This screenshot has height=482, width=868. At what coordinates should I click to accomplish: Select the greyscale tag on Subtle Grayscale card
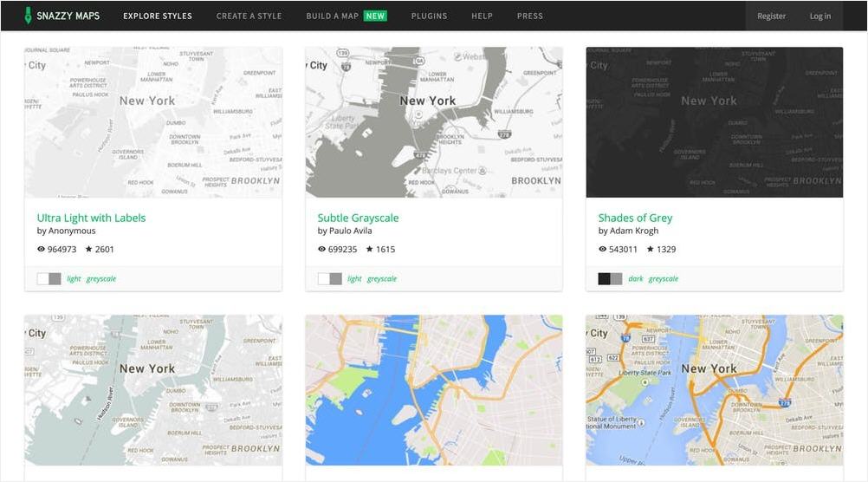[x=382, y=278]
